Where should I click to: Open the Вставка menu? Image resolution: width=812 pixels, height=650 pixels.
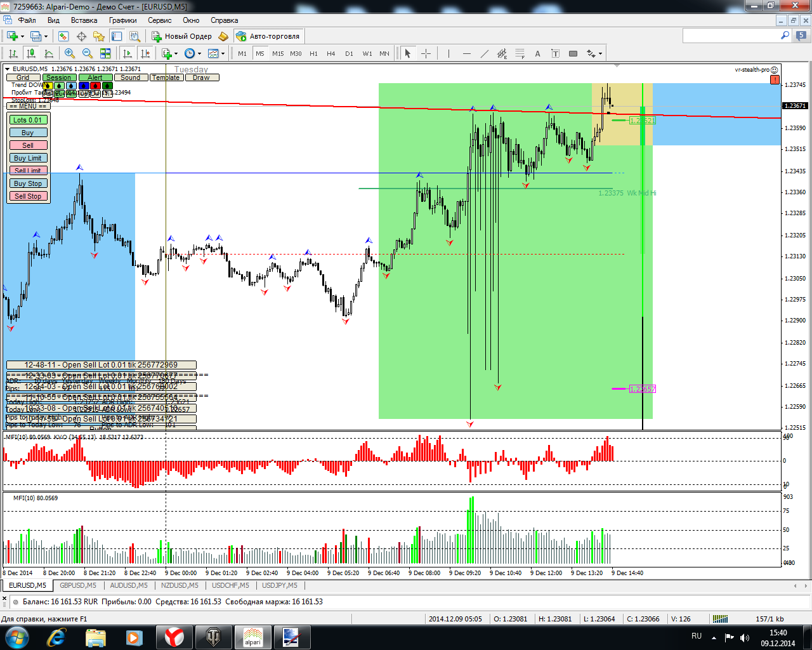click(84, 20)
